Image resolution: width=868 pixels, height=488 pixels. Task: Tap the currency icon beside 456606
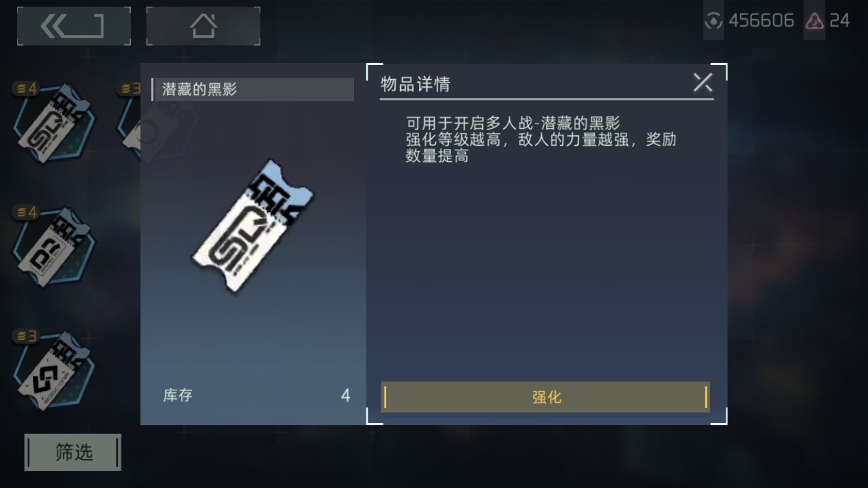(714, 21)
